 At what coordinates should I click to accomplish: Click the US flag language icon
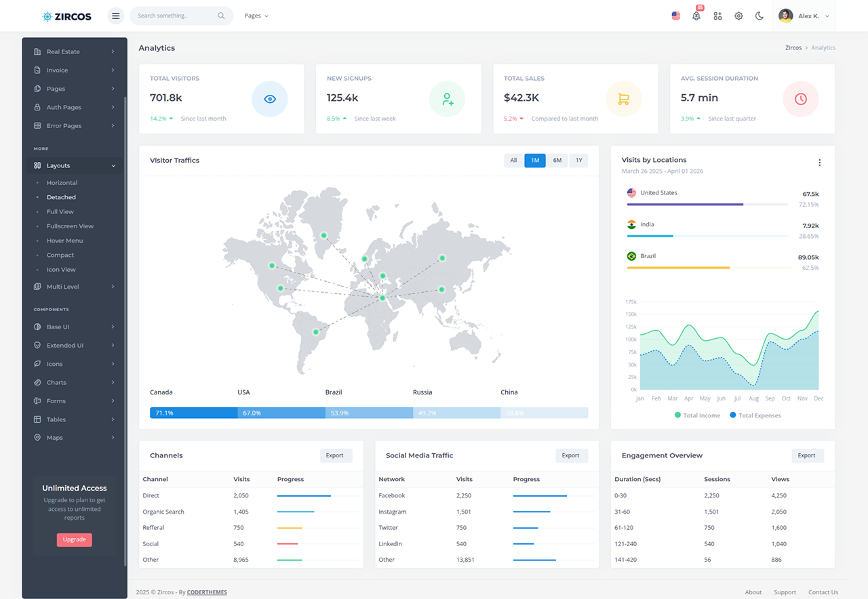[x=675, y=16]
